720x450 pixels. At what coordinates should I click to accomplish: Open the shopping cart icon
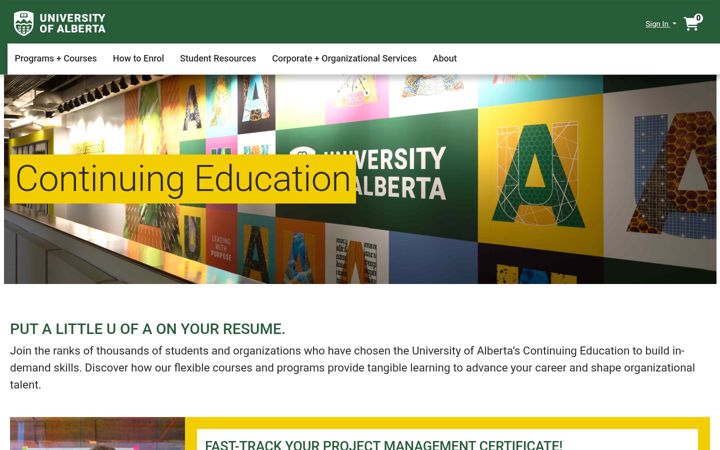[691, 24]
